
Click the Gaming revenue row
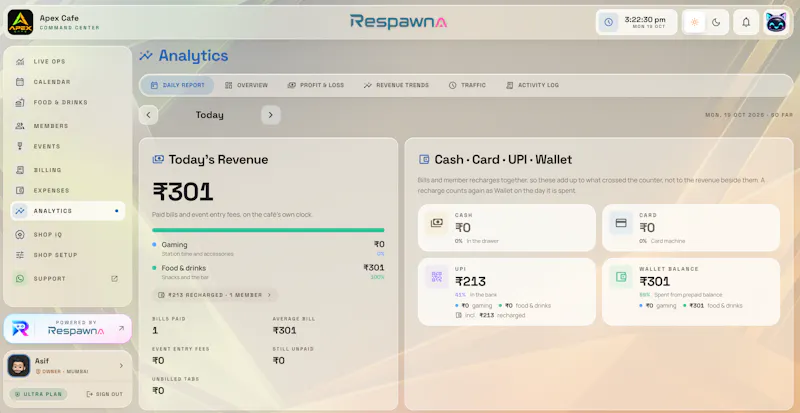pos(268,248)
